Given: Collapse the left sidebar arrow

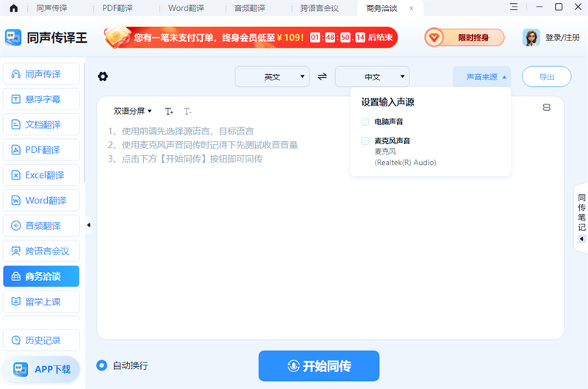Looking at the screenshot, I should pos(89,225).
